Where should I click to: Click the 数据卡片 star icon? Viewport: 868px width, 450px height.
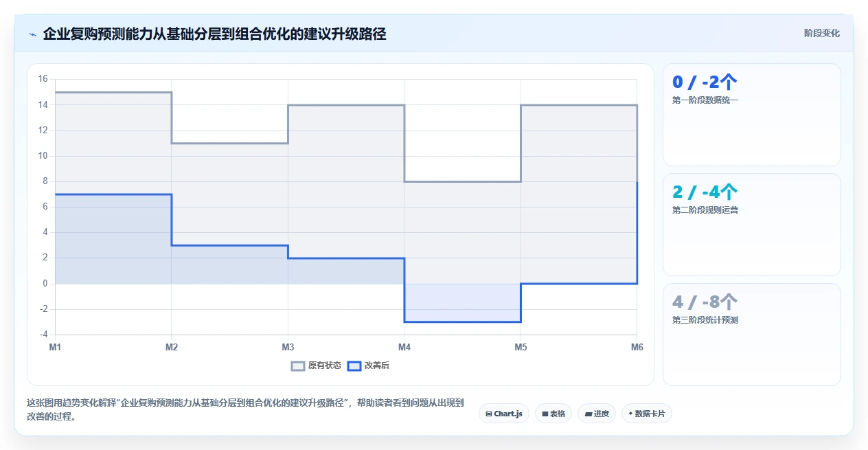630,414
